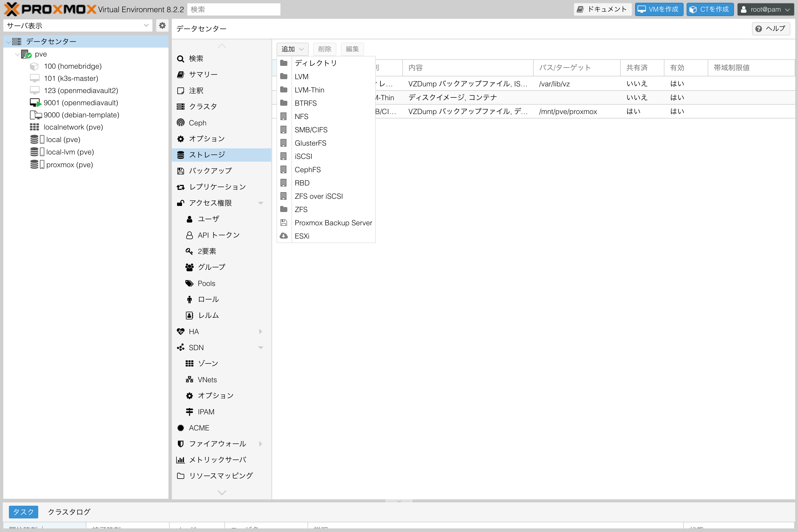Open the メトリックサーバ (Metric Server) panel

pos(217,460)
